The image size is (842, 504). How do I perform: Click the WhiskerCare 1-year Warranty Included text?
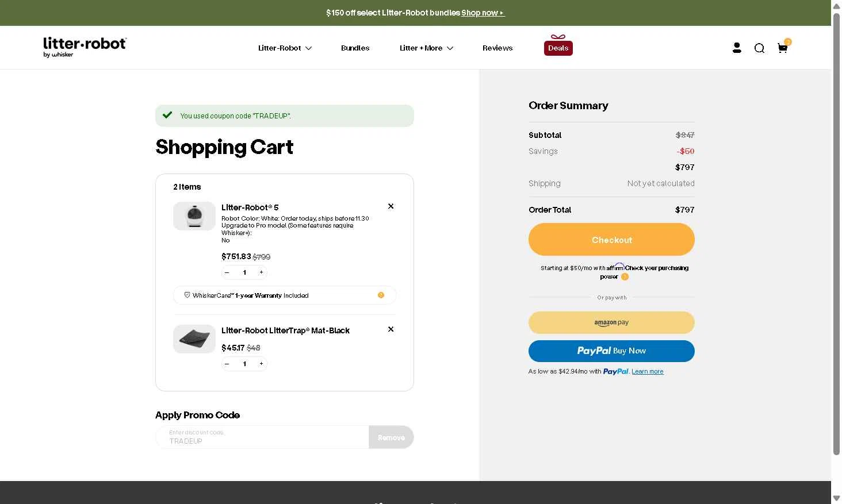pos(251,295)
